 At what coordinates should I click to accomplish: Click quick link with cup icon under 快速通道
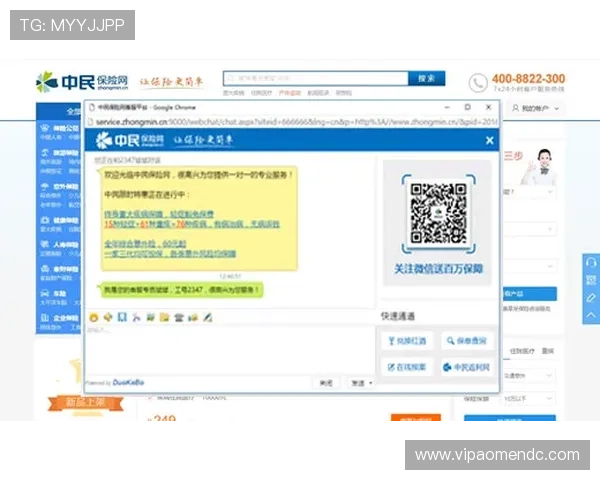pyautogui.click(x=407, y=340)
